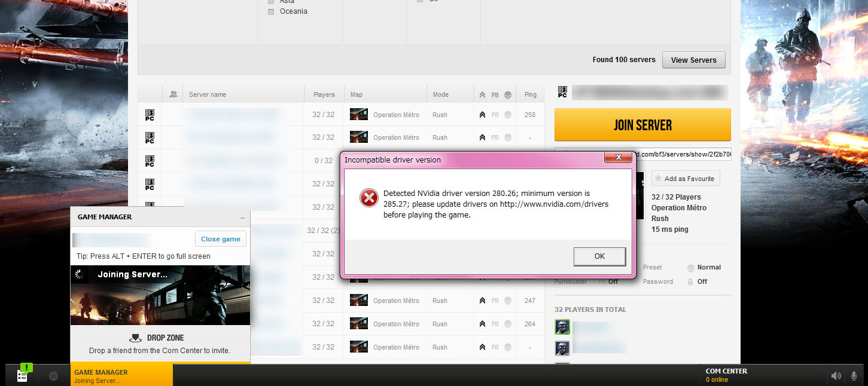Click rank chevron icon in the 258 ping row
Viewport: 868px width, 386px height.
point(482,115)
